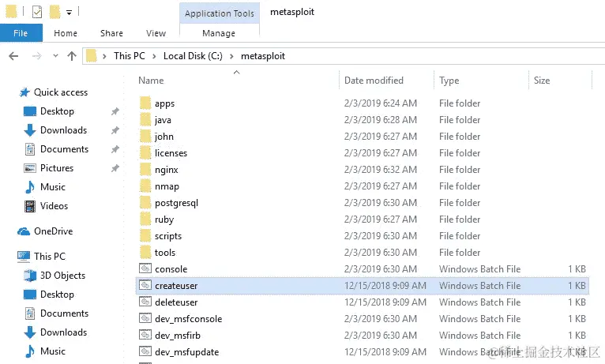Select Quick access in the navigation pane
605x364 pixels.
click(61, 92)
